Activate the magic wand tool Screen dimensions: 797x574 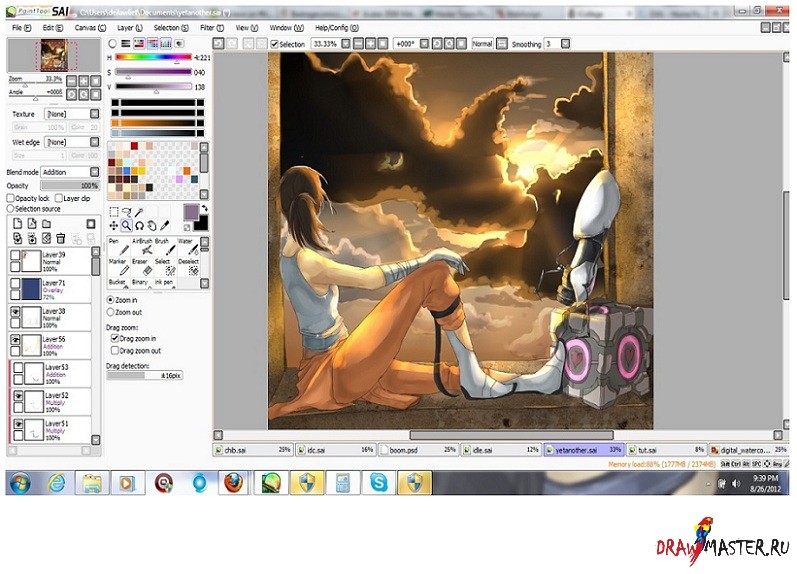(139, 212)
